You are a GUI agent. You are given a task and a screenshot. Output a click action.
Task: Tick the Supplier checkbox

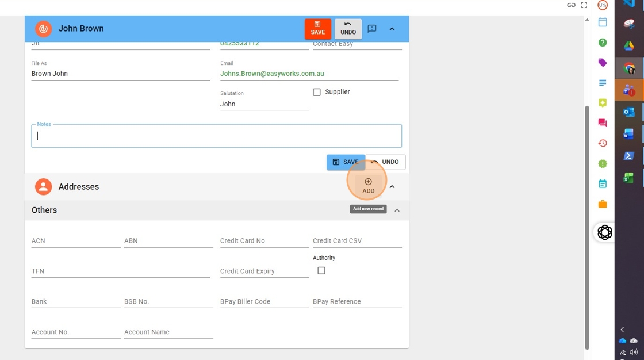coord(317,92)
